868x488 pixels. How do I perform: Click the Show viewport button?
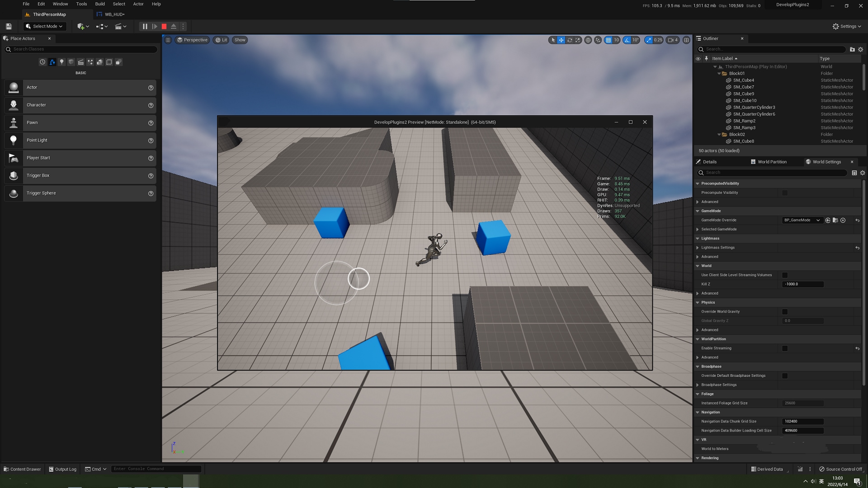[x=240, y=40]
